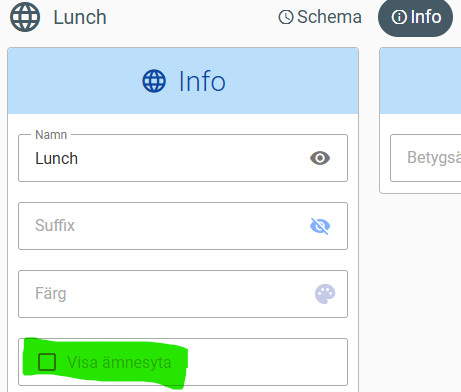Click the circled i icon on the Info tab
461x392 pixels.
399,17
